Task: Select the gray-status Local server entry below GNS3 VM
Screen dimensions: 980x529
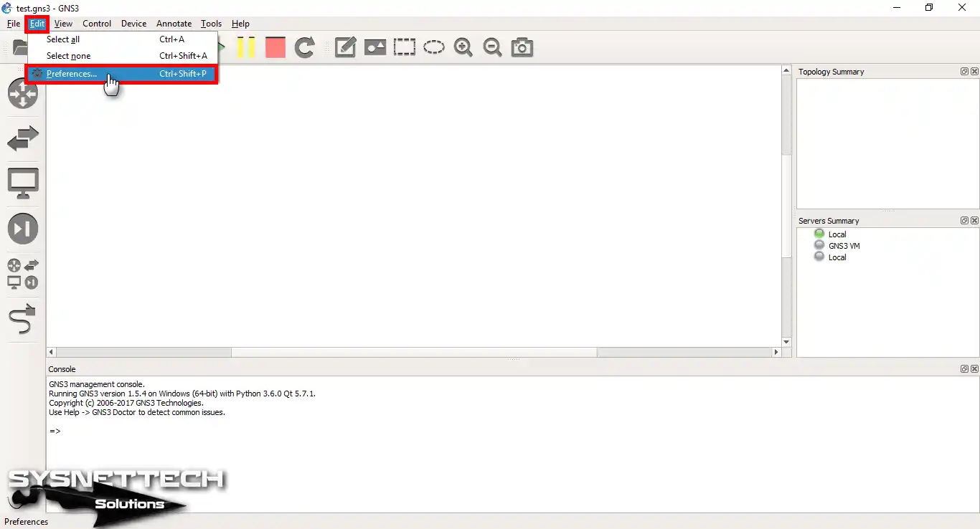Action: (x=837, y=257)
